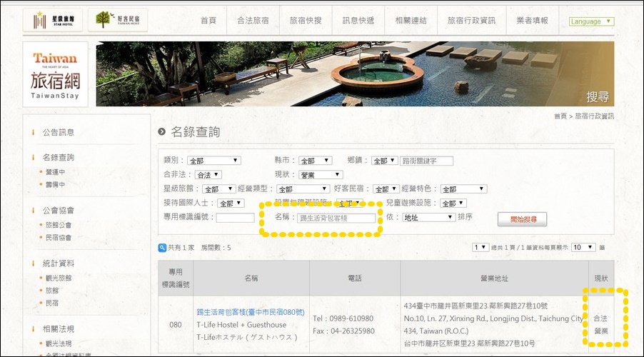644x357 pixels.
Task: Click the 營業地址 column header
Action: [495, 278]
